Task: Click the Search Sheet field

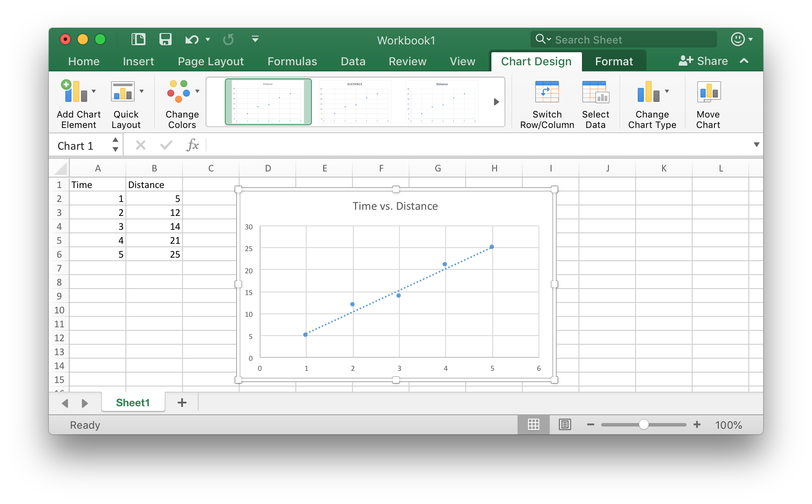Action: click(x=623, y=40)
